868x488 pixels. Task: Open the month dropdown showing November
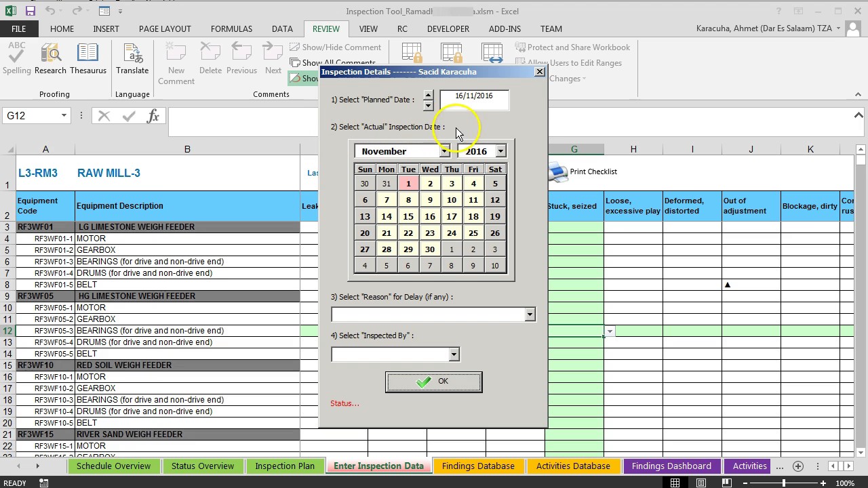444,151
